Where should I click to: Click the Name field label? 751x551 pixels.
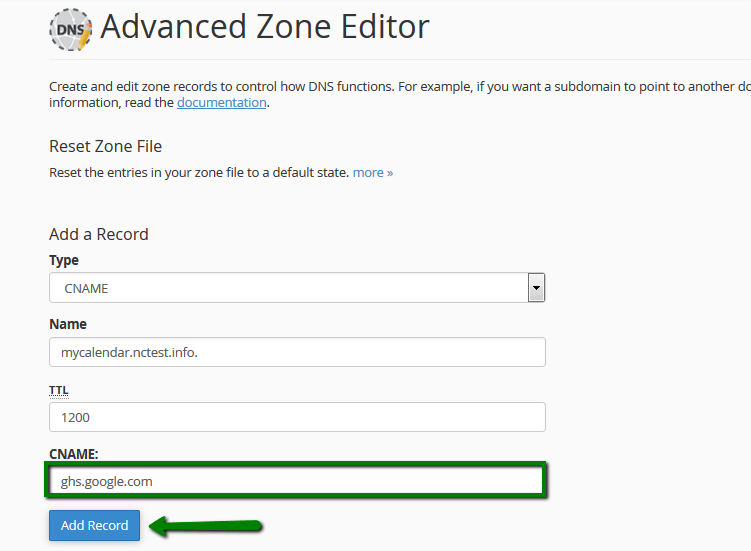click(x=68, y=324)
